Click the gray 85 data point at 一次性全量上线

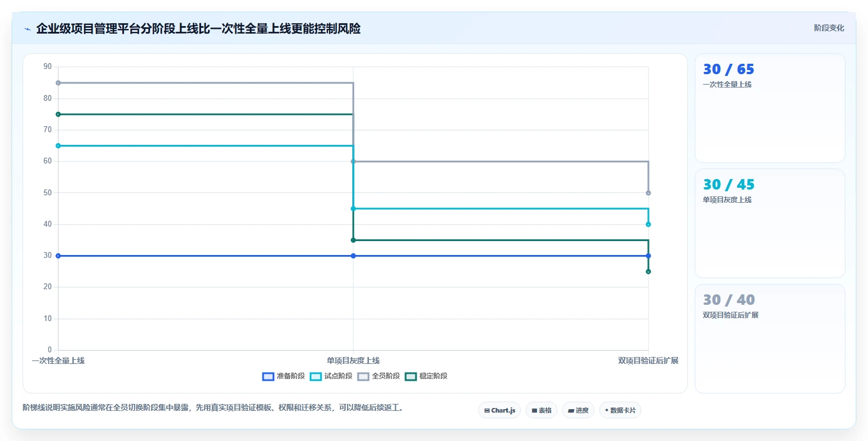58,83
